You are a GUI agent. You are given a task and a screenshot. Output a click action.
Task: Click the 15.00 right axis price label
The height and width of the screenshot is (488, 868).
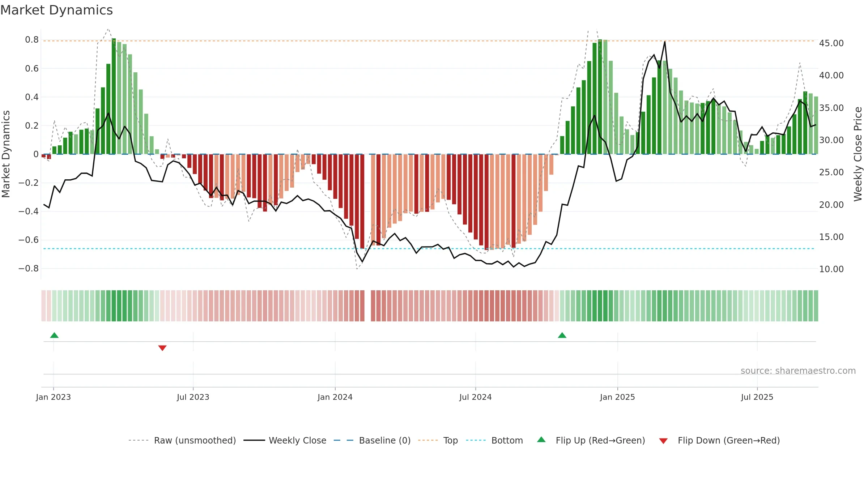[831, 237]
